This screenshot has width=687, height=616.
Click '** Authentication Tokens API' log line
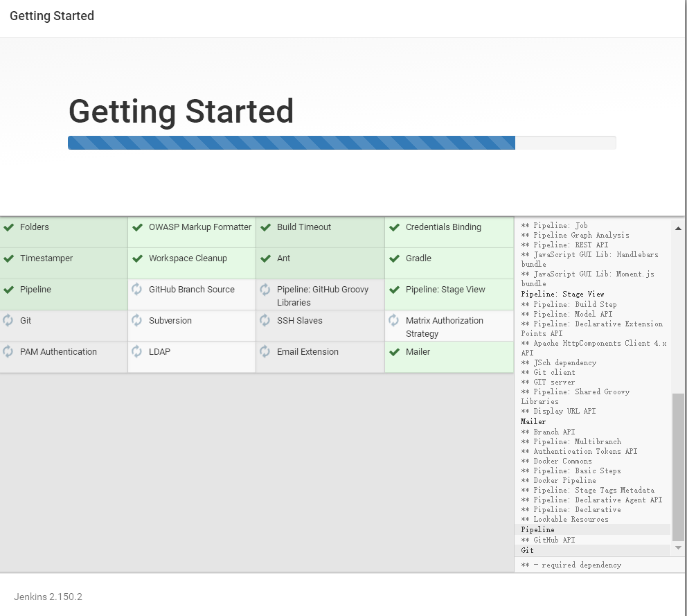click(579, 451)
